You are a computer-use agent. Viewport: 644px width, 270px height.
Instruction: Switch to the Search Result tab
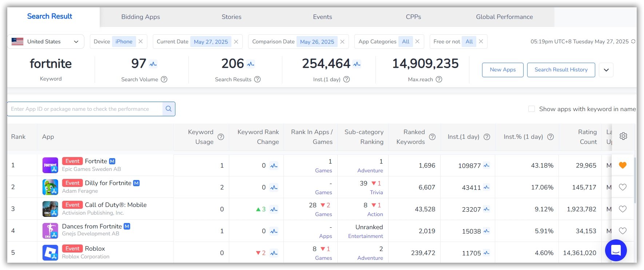[50, 16]
